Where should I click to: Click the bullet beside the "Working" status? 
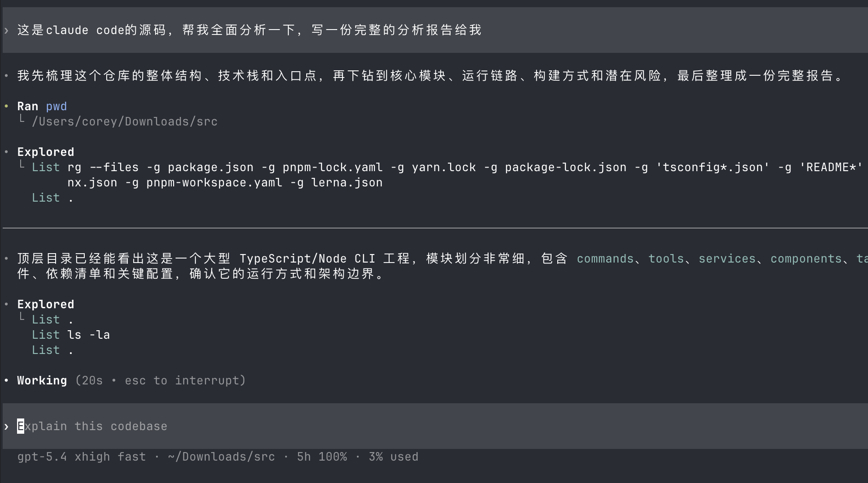pos(6,381)
